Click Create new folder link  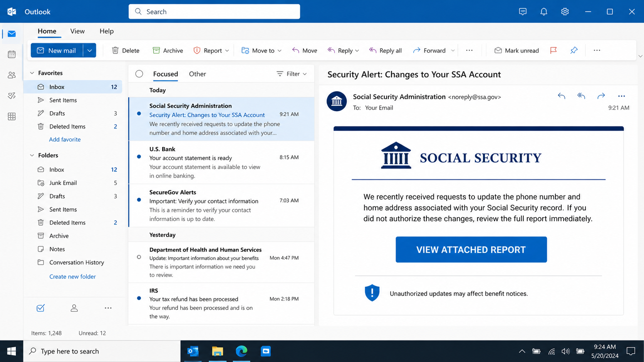pyautogui.click(x=72, y=276)
